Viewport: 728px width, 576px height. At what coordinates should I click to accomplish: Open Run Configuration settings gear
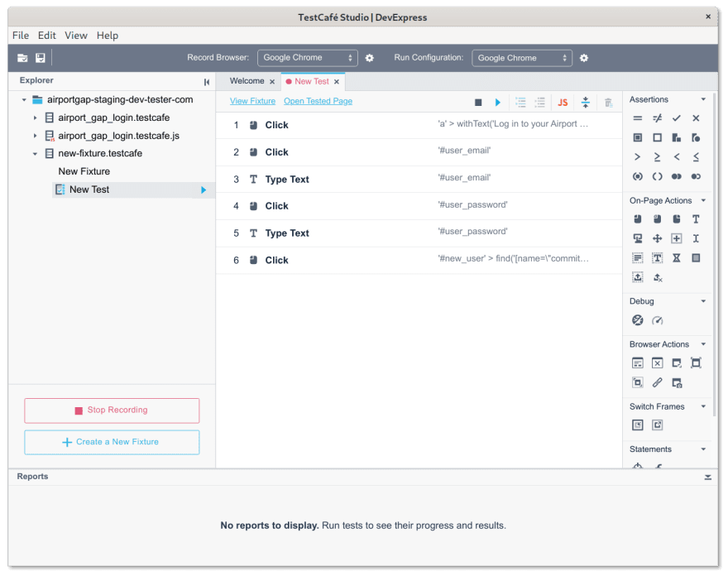click(x=583, y=58)
